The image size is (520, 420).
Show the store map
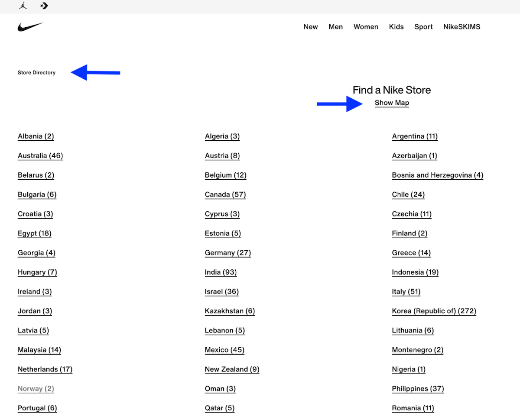pos(392,103)
